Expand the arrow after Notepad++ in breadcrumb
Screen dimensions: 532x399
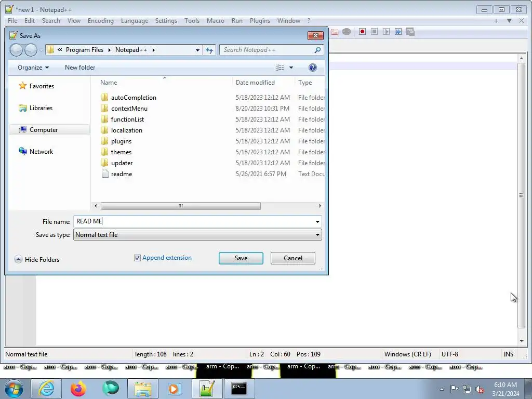click(x=153, y=50)
